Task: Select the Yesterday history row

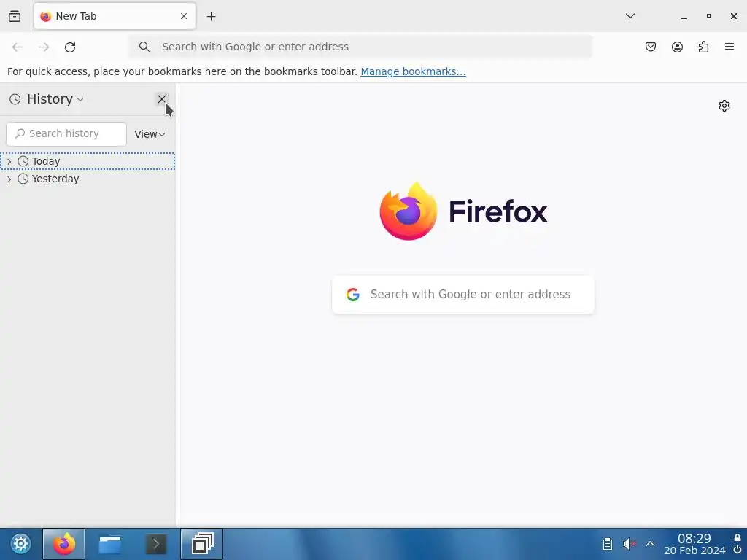Action: click(x=88, y=179)
